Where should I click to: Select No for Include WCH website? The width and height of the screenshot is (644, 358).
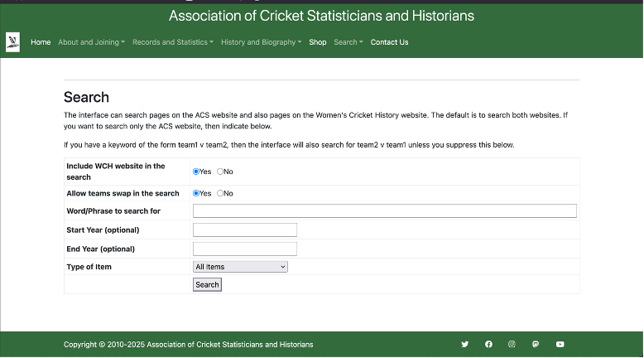tap(220, 172)
